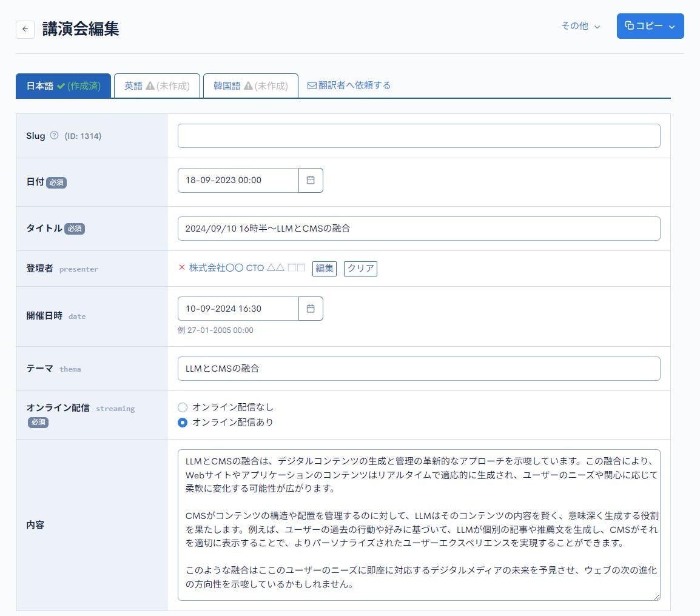
Task: Click the copy icon on コピー button
Action: click(630, 26)
